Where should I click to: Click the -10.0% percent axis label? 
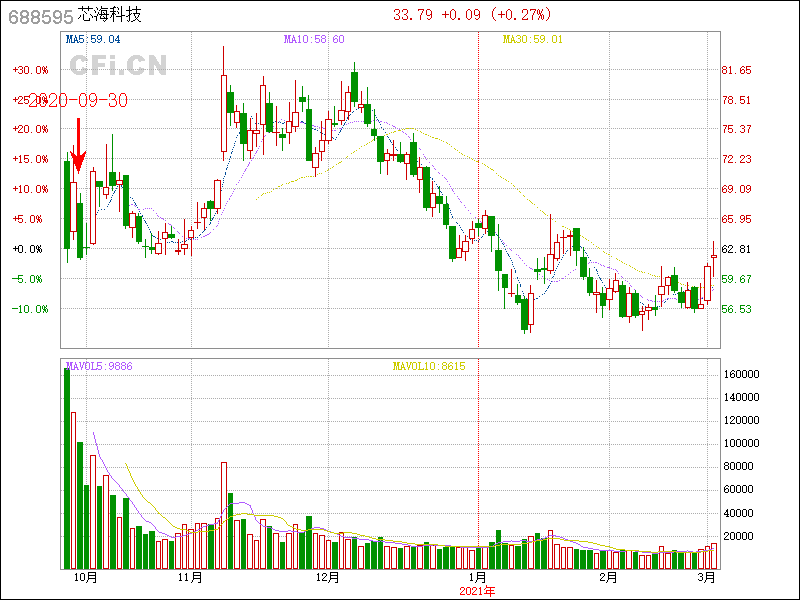point(30,309)
